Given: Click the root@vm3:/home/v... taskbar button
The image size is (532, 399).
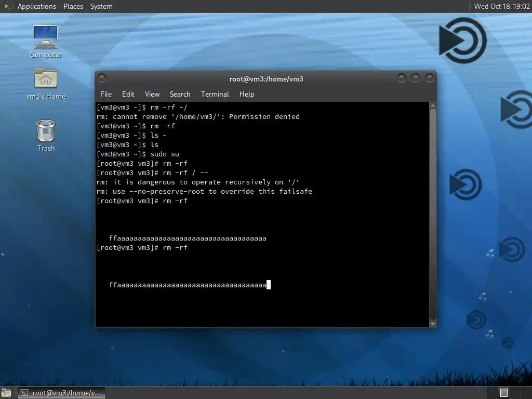Looking at the screenshot, I should (61, 393).
